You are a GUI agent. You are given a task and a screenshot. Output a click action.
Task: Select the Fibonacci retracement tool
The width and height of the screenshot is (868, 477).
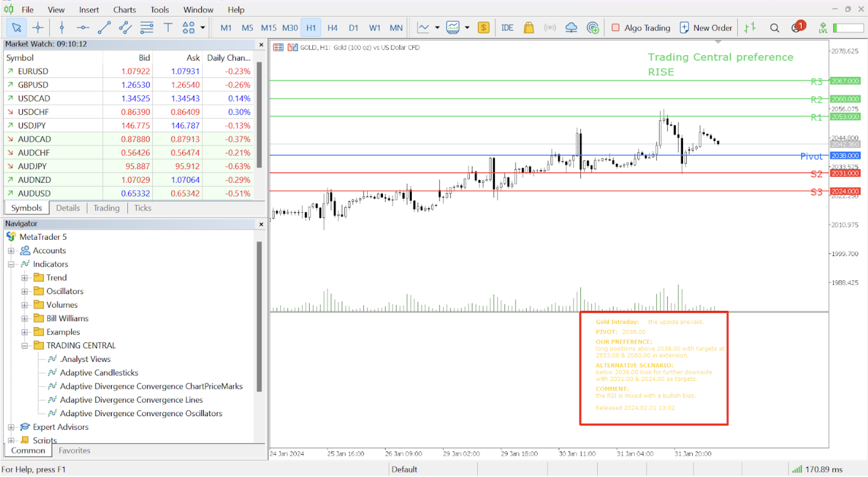(146, 28)
